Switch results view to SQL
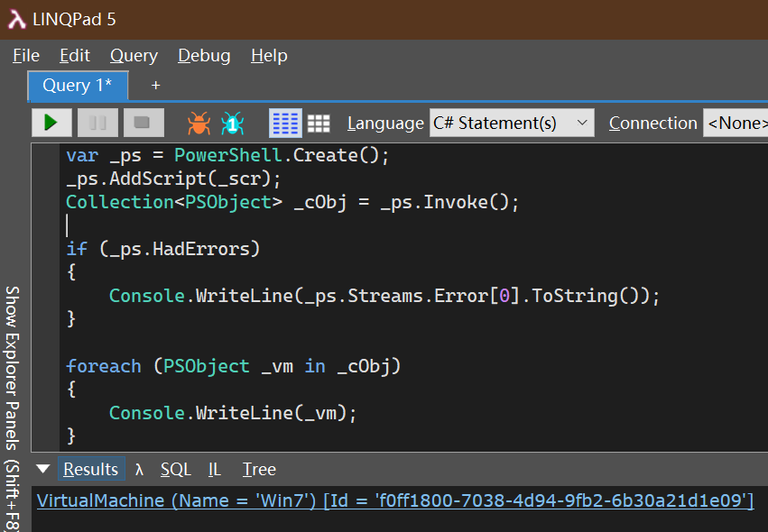 (x=175, y=469)
